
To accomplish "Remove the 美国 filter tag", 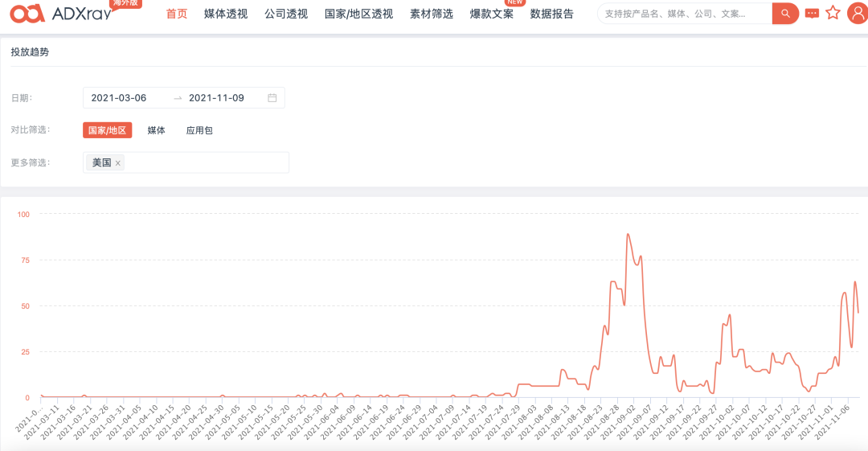I will point(118,163).
